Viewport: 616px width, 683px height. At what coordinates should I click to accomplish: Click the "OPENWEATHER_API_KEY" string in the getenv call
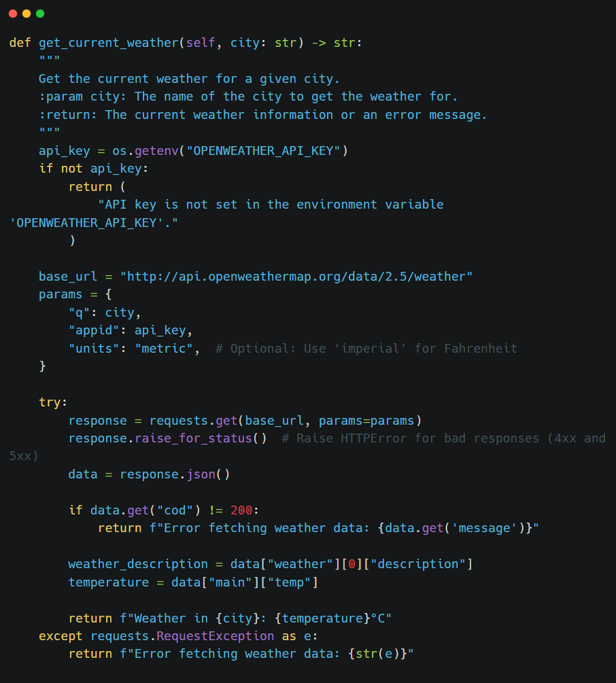pyautogui.click(x=263, y=151)
